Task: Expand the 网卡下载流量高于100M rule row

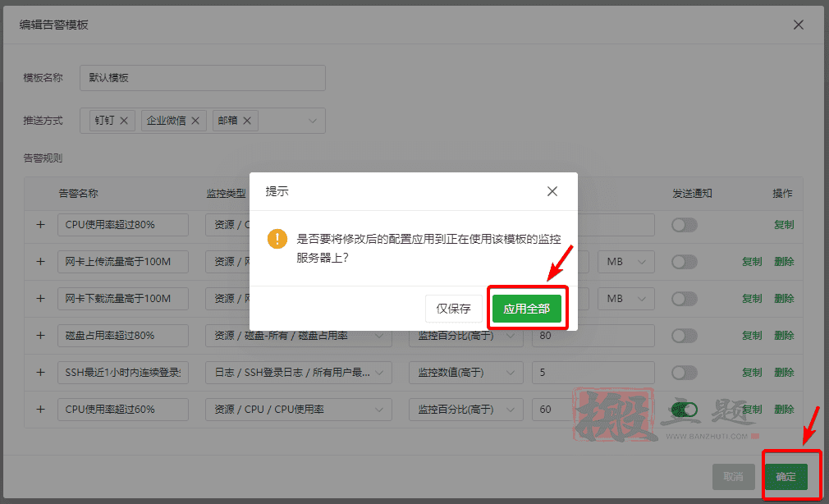Action: click(x=41, y=299)
